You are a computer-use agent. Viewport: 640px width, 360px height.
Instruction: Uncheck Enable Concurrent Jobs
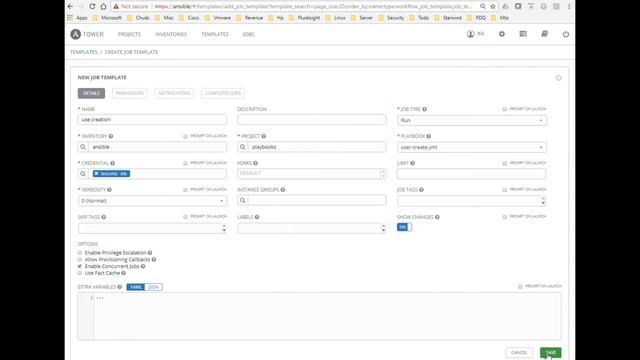tap(80, 266)
